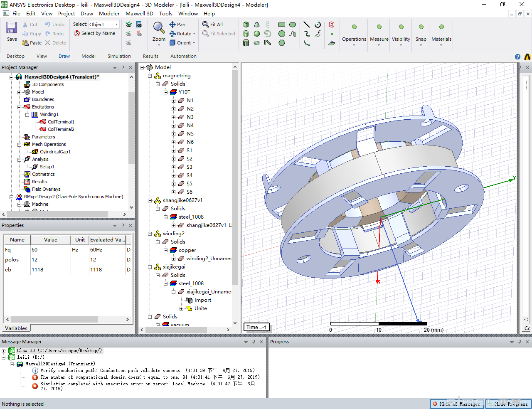The height and width of the screenshot is (409, 532).
Task: Expand the N1 object in model tree
Action: [174, 101]
